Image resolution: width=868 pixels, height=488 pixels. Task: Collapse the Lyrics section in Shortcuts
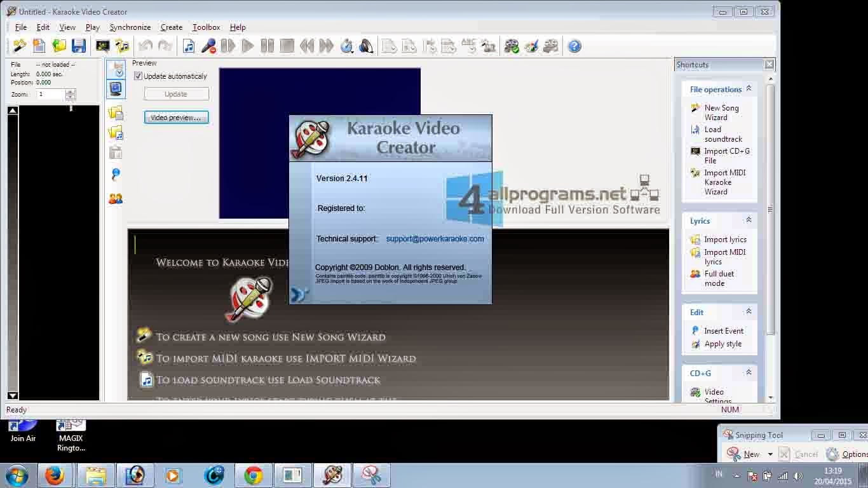pos(749,220)
